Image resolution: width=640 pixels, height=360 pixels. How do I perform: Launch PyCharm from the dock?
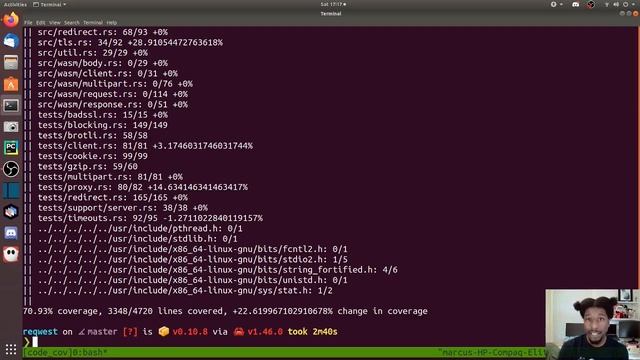[x=11, y=148]
